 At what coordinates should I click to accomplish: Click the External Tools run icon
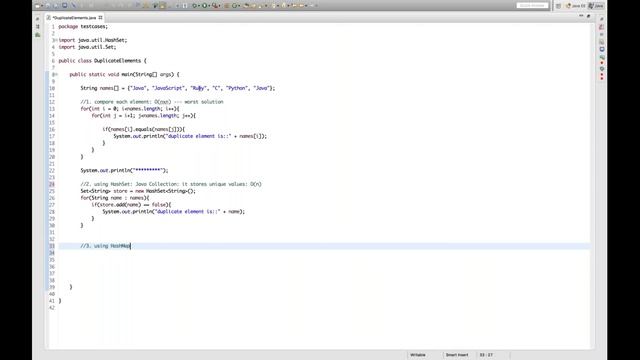click(x=214, y=6)
